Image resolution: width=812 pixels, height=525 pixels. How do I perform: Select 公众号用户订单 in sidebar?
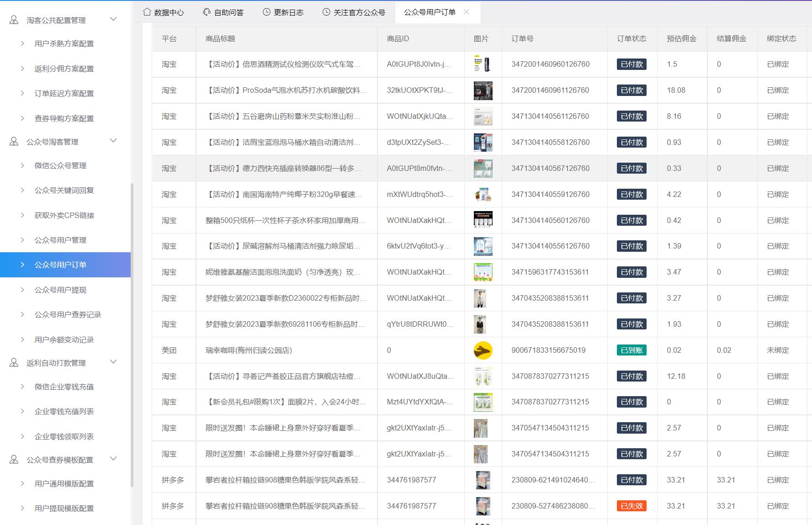(x=65, y=265)
